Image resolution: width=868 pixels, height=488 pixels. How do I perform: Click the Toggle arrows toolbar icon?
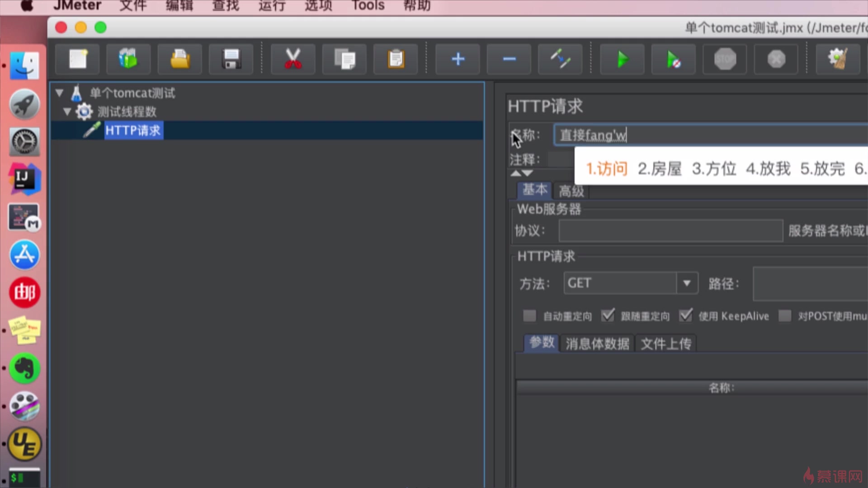(x=560, y=59)
